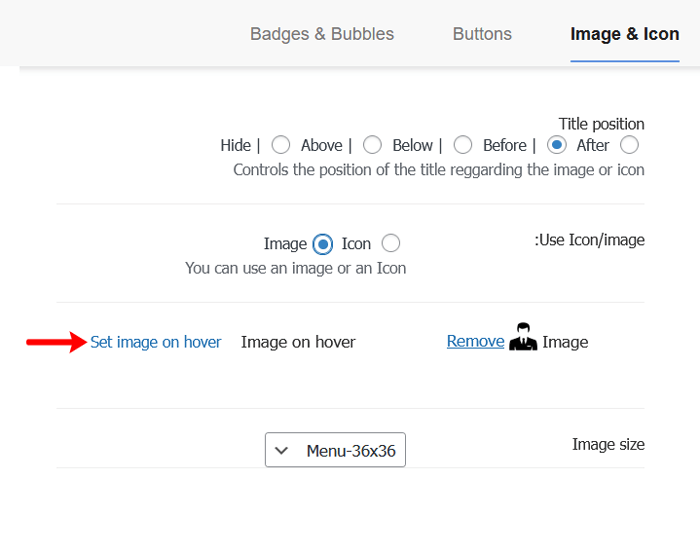Screen dimensions: 700x553
Task: Click the empty radio button right of Icon
Action: coord(391,244)
